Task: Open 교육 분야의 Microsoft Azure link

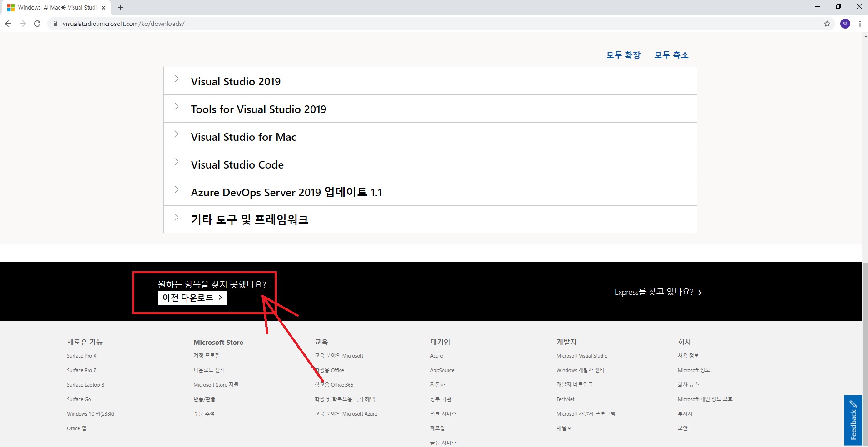Action: tap(346, 414)
